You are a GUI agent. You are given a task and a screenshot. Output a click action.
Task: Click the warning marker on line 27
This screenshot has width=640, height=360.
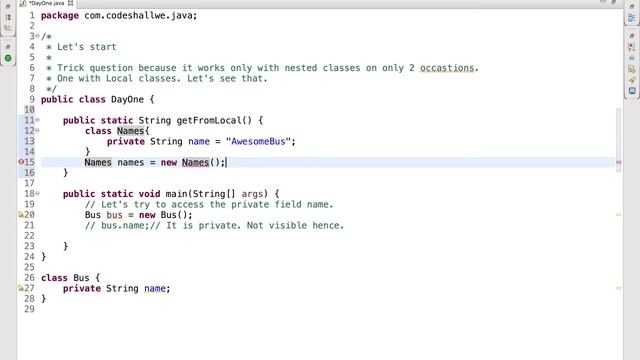click(21, 288)
